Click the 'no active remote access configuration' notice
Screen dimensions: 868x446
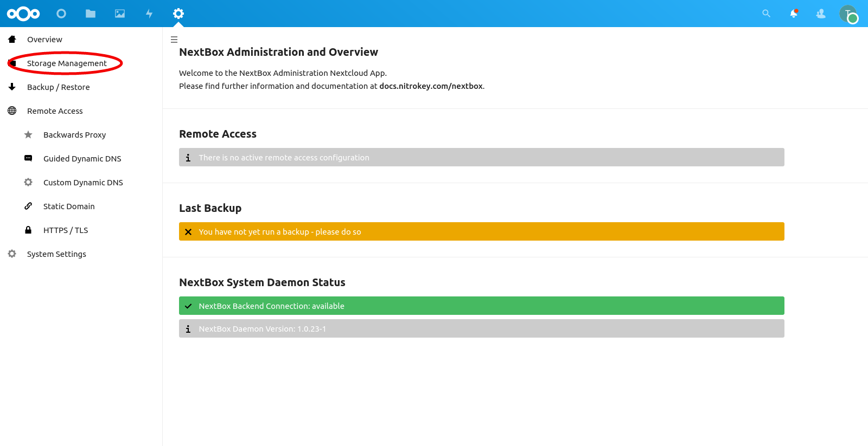point(482,157)
